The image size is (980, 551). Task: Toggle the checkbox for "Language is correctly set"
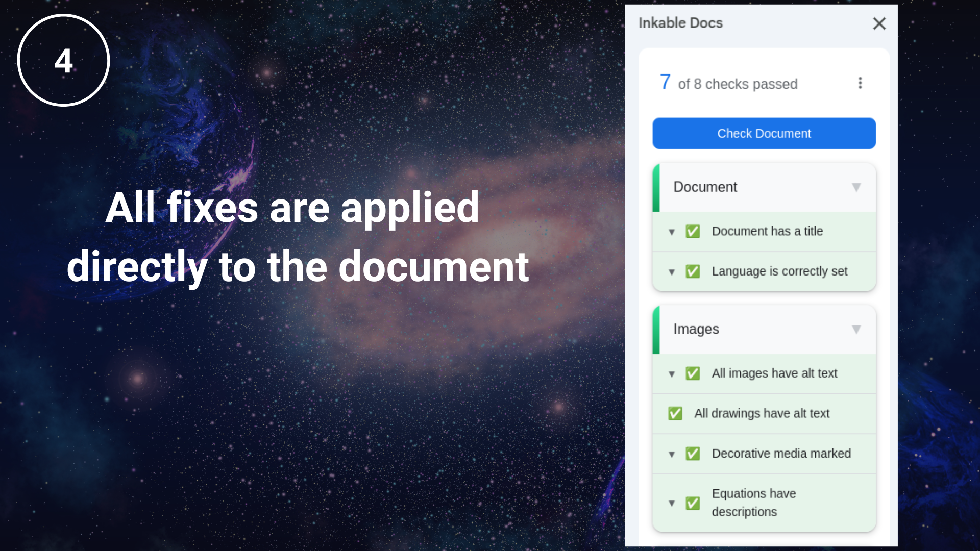693,271
